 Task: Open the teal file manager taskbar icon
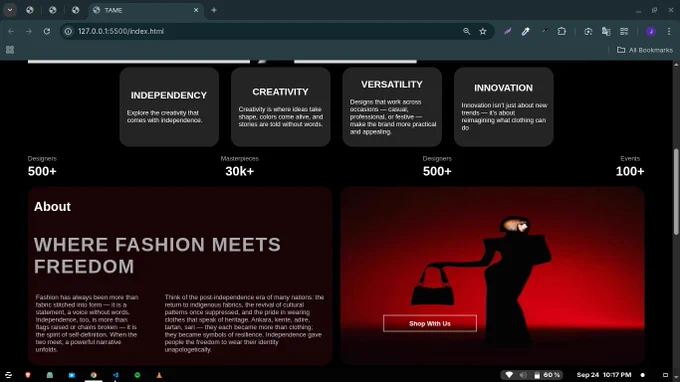50,375
